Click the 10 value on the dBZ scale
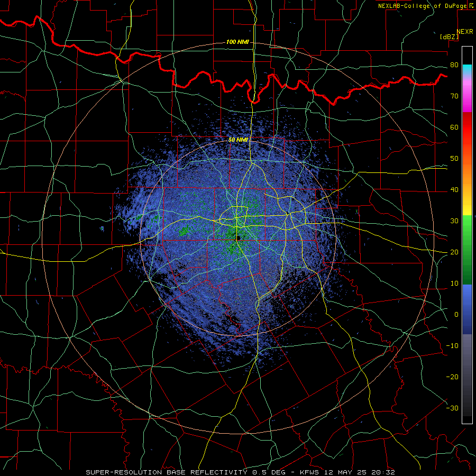 tap(454, 283)
